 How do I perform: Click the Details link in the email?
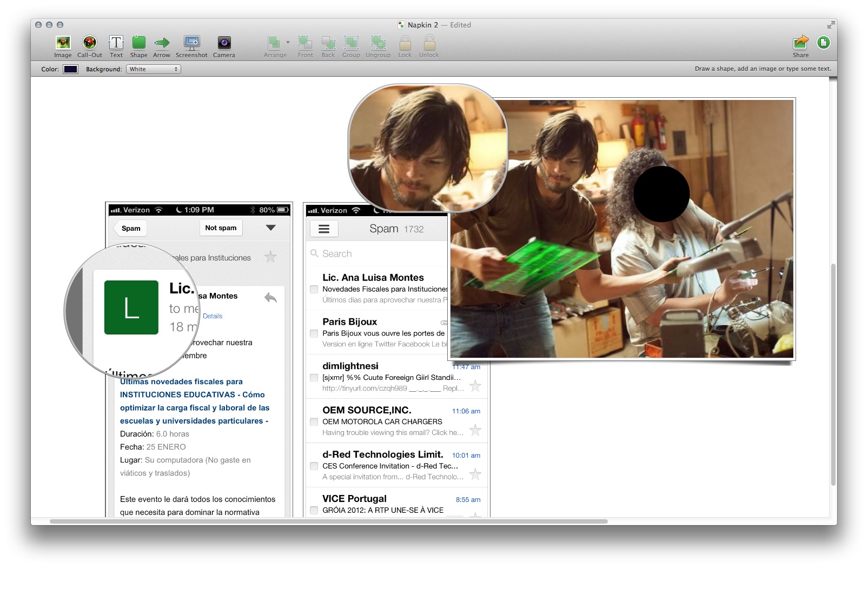coord(213,316)
